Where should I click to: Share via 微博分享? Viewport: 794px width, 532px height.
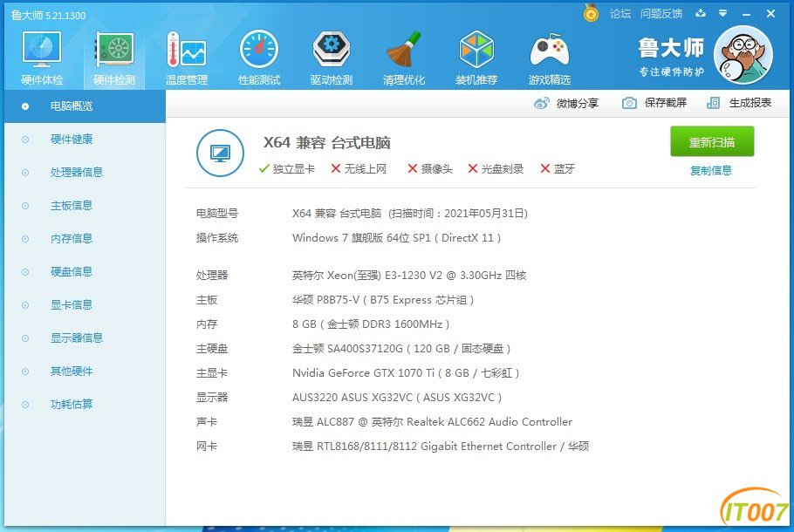point(566,103)
